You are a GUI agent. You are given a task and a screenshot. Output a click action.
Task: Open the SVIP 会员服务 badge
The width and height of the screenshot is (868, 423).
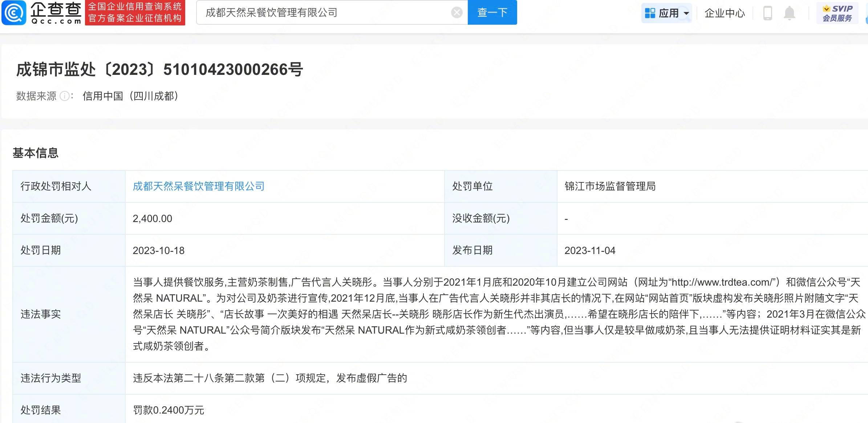837,13
